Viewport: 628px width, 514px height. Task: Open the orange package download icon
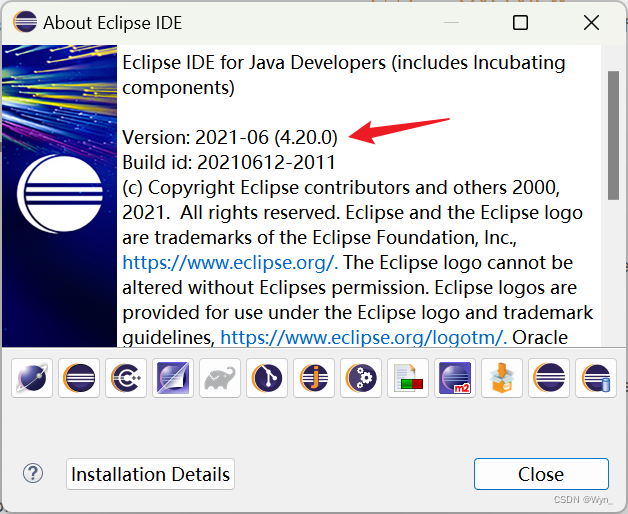point(502,378)
